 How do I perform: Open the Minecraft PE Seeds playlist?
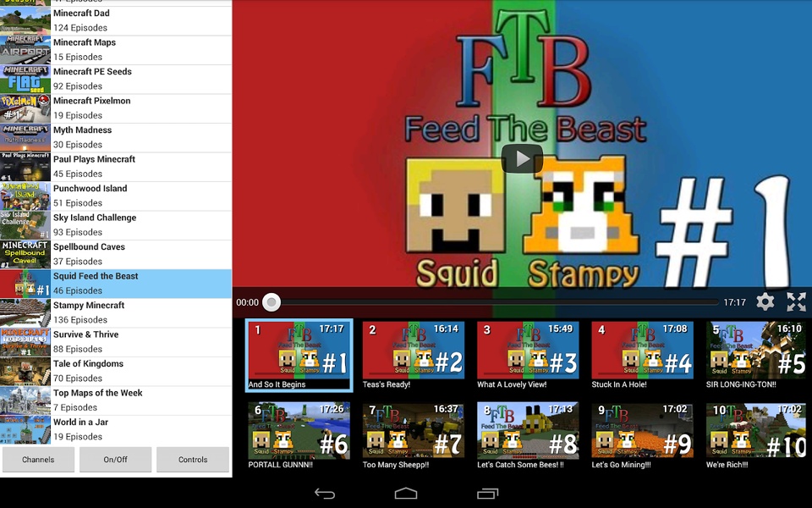tap(116, 79)
